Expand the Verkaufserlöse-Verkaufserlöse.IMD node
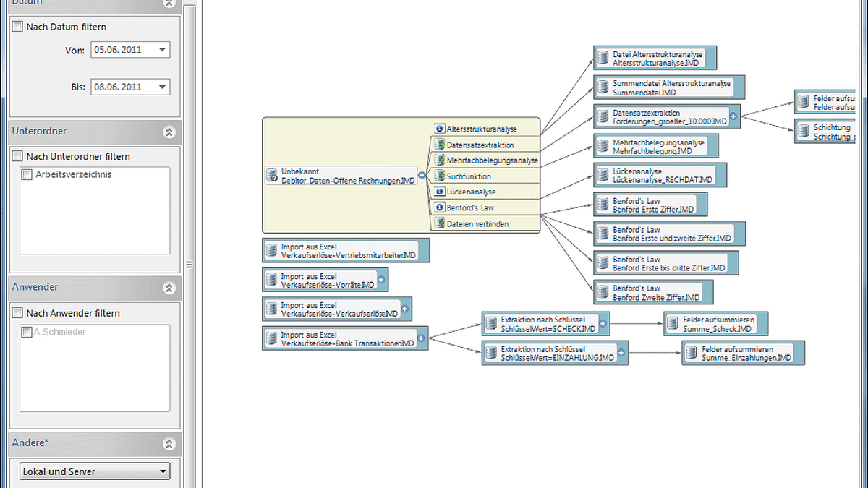This screenshot has height=488, width=868. pyautogui.click(x=404, y=309)
